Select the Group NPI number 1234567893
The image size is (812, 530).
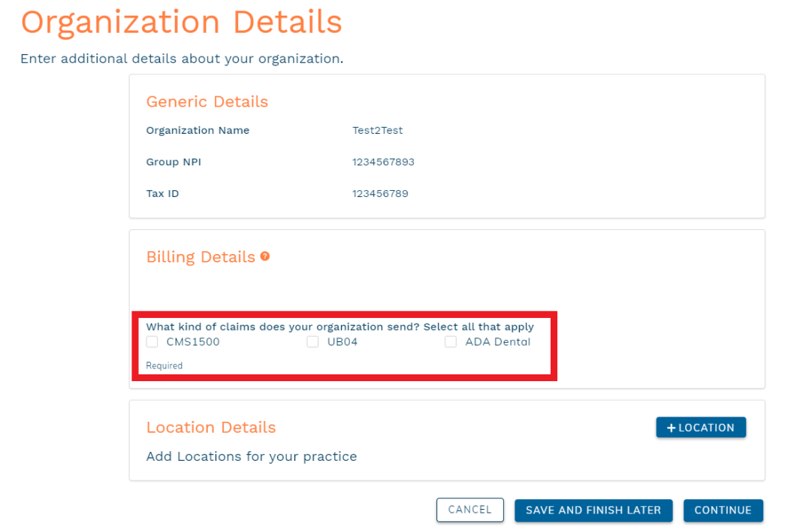pos(383,162)
